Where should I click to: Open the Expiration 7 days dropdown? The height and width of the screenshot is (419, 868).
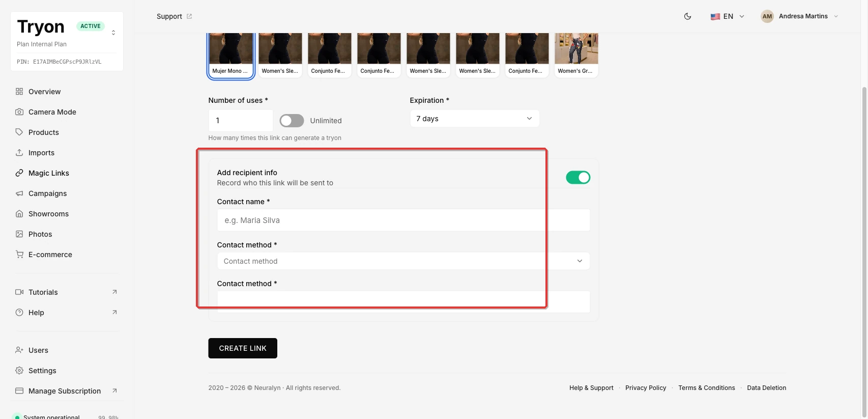click(474, 119)
